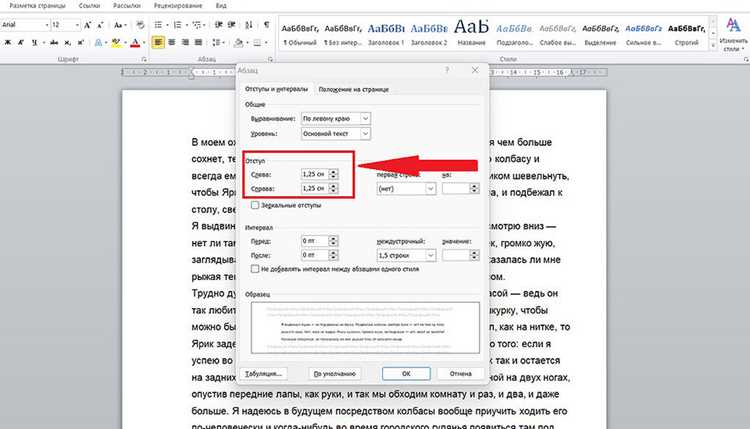Click the После spacing value field
This screenshot has width=750, height=429.
click(x=315, y=255)
